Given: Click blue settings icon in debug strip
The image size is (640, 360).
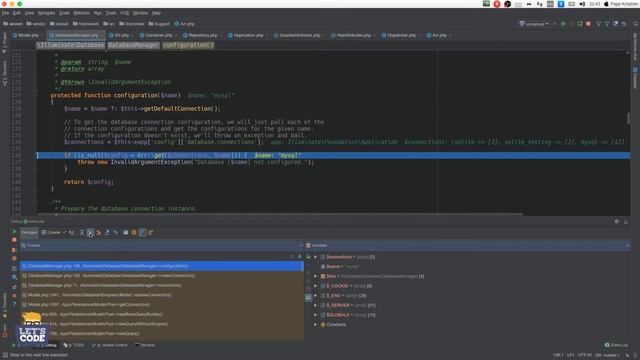Looking at the screenshot, I should (x=14, y=278).
